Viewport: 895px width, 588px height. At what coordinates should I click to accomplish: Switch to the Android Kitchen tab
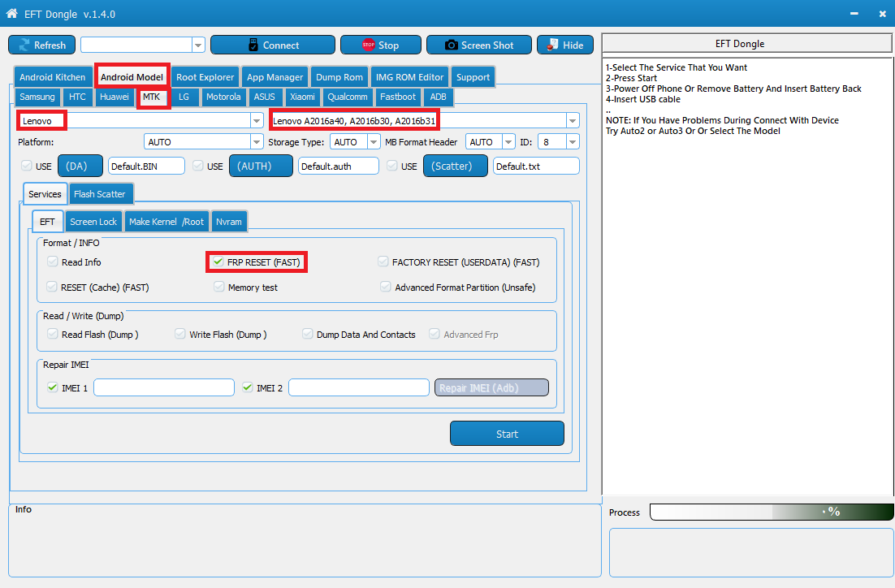(53, 77)
